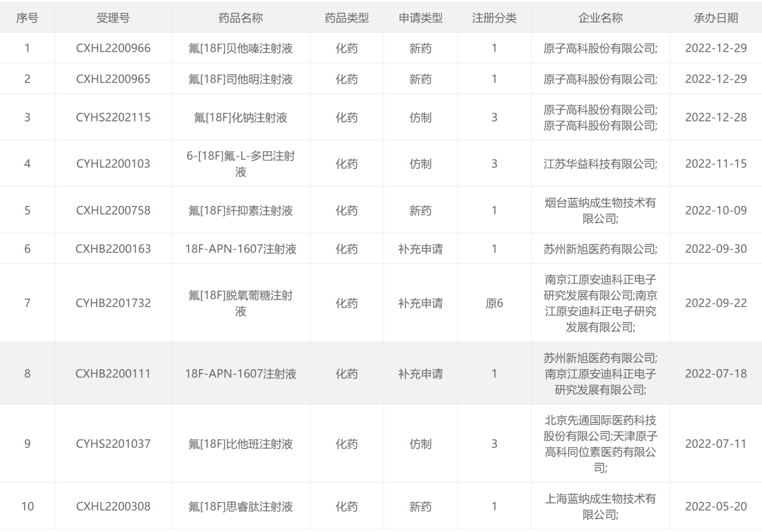
Task: Click the 6-[18F]氟-L-多巴注射液 drug name
Action: point(241,164)
